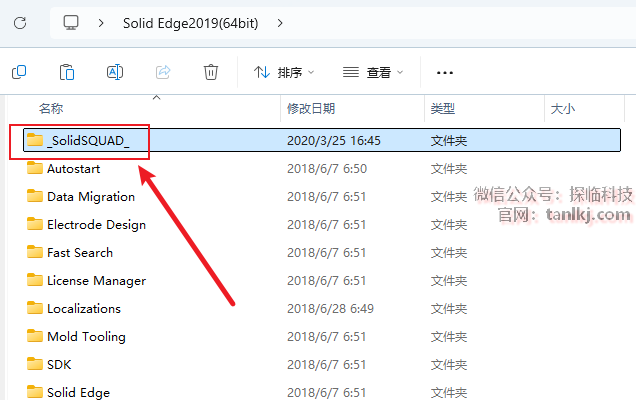Select the Solid Edge folder

coord(78,392)
